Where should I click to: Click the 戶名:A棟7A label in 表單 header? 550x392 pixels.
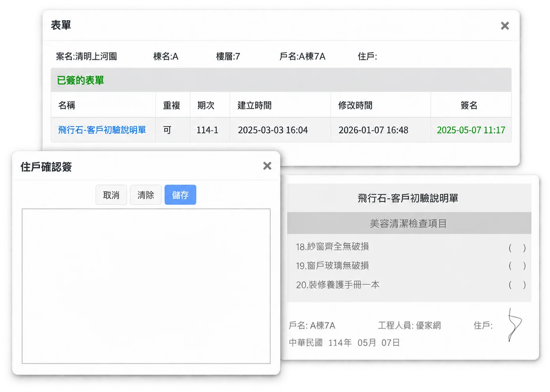click(303, 57)
